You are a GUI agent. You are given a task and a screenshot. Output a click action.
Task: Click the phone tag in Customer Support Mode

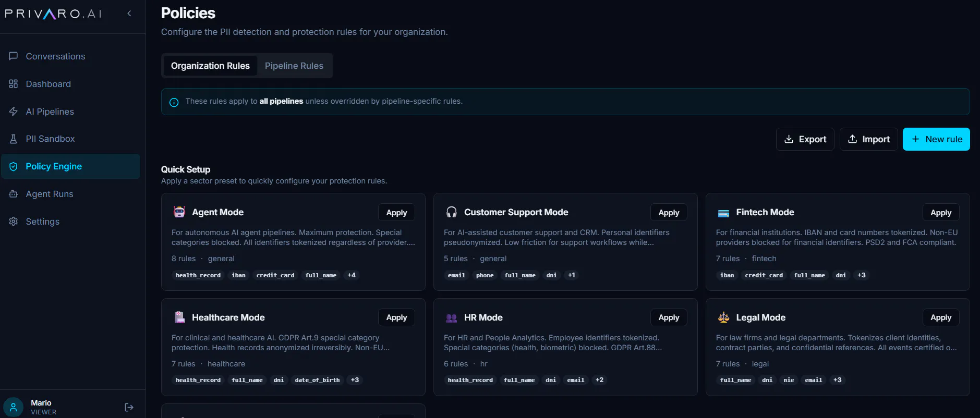[485, 275]
